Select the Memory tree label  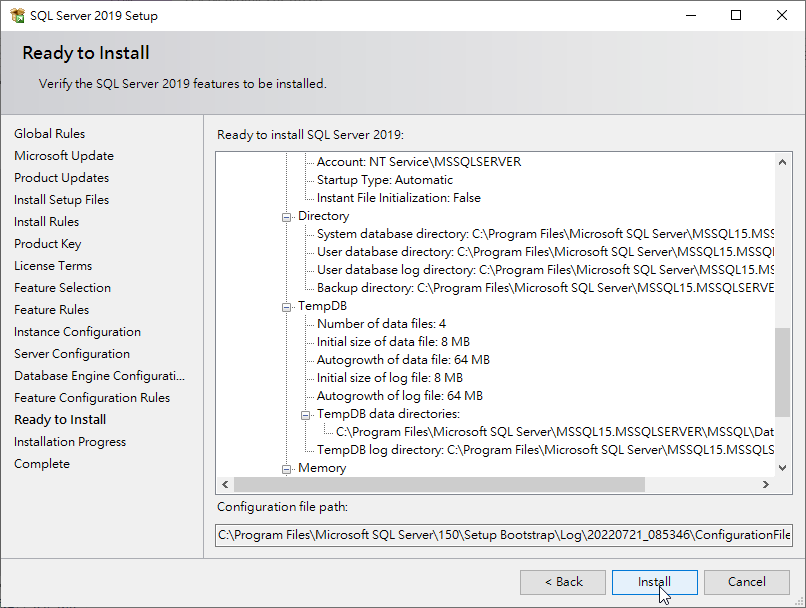322,468
